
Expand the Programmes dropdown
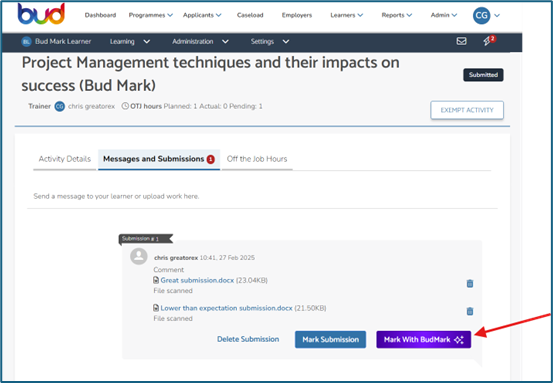tap(151, 15)
